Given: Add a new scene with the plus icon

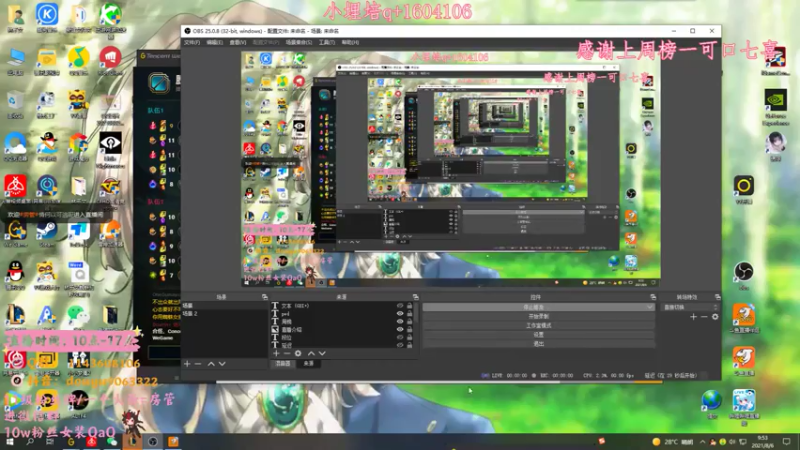Looking at the screenshot, I should click(x=187, y=364).
